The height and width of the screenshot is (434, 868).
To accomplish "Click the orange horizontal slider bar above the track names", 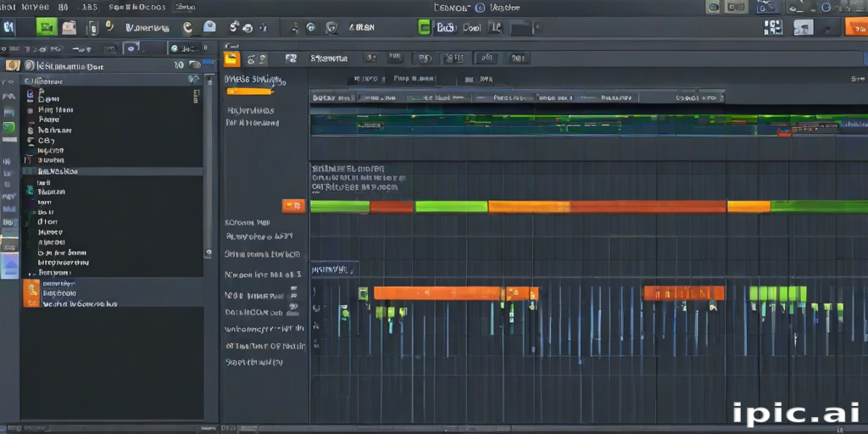I will coord(250,91).
